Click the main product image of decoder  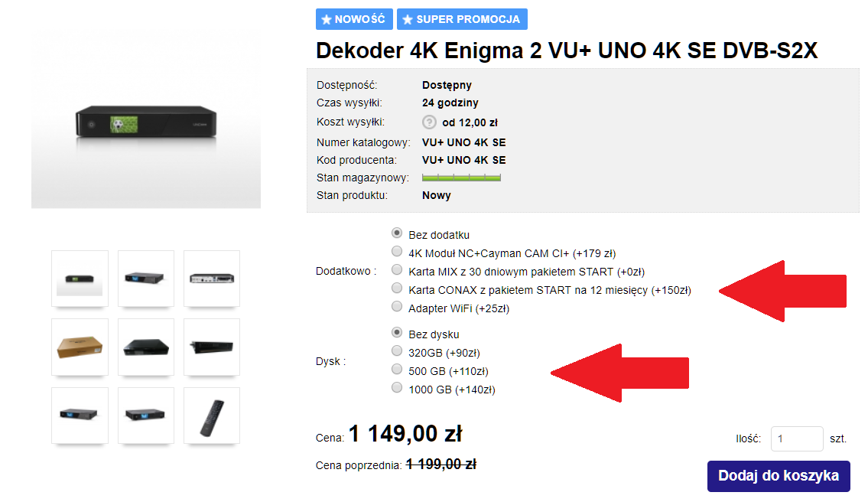pyautogui.click(x=146, y=121)
